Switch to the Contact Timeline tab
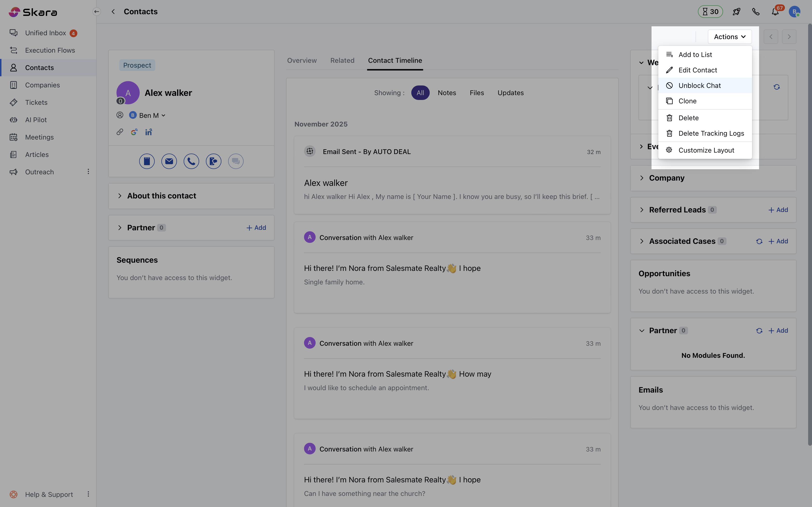The image size is (812, 507). [395, 60]
